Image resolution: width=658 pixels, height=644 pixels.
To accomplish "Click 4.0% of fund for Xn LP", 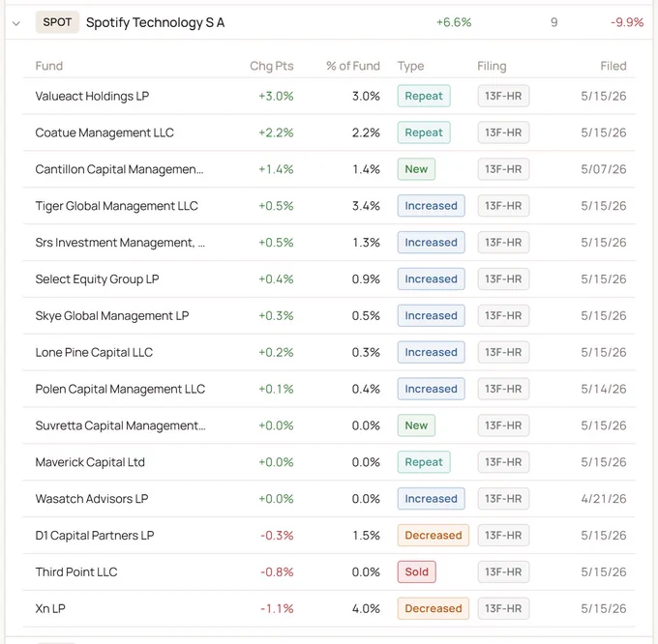I will click(x=366, y=608).
